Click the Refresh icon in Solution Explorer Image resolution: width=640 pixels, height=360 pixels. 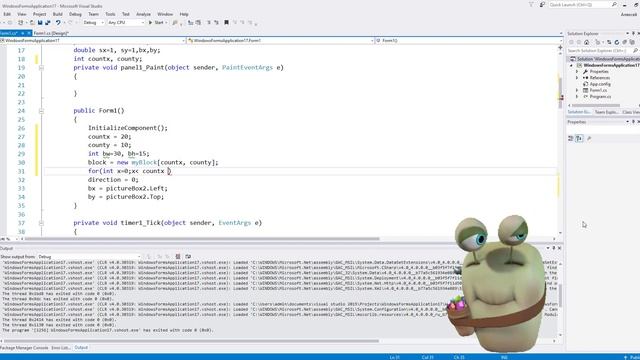pos(617,42)
